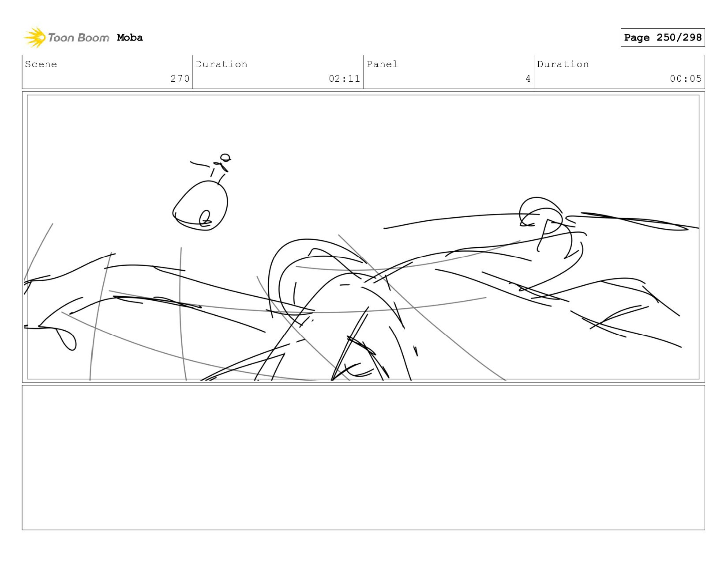Click panel number '4'
Screen dimensions: 728x563
(528, 79)
